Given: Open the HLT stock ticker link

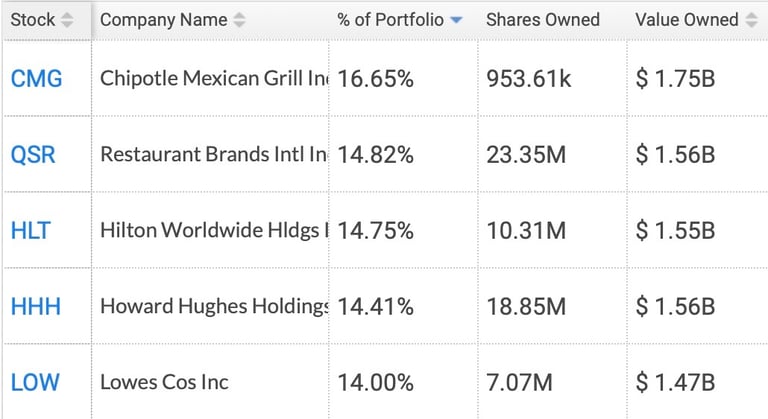Looking at the screenshot, I should [x=30, y=231].
